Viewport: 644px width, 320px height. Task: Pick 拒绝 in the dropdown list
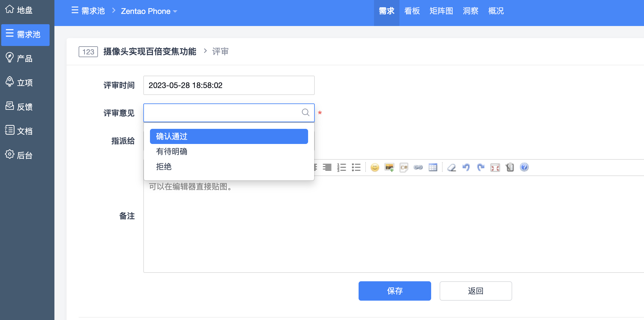[x=164, y=167]
